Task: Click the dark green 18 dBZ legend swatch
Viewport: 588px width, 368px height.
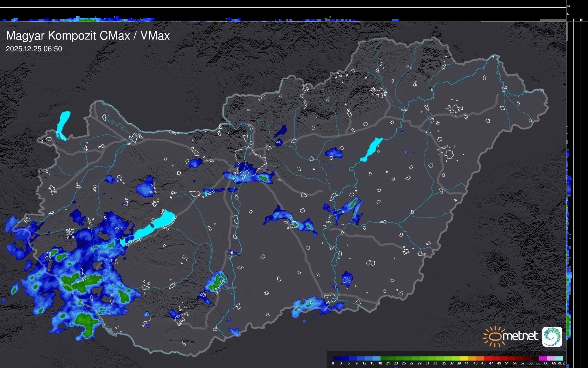Action: [x=384, y=358]
